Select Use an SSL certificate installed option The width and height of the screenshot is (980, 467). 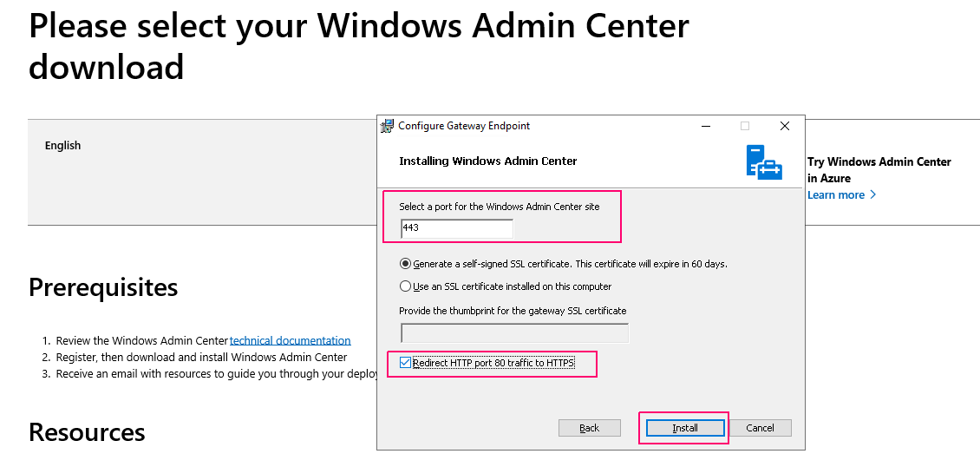click(405, 286)
